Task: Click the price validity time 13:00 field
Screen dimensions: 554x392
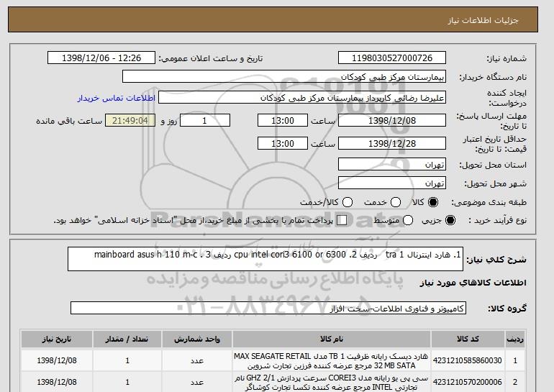Action: (x=283, y=143)
